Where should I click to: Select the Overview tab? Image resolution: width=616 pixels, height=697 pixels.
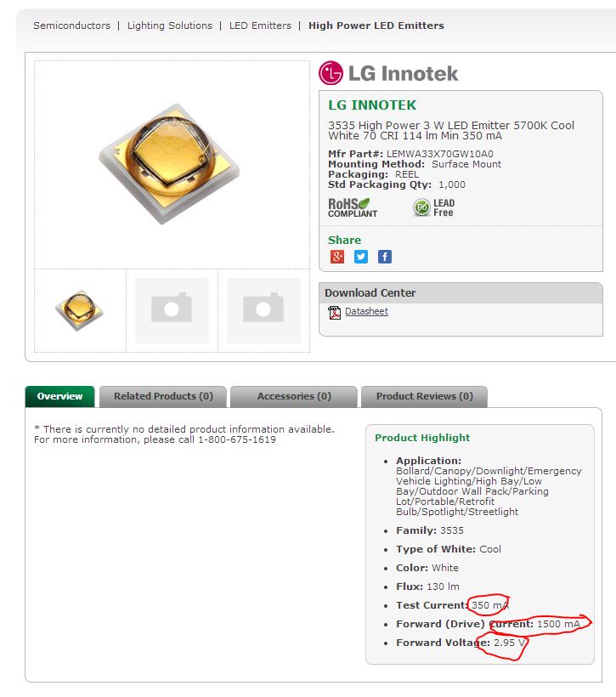tap(59, 396)
